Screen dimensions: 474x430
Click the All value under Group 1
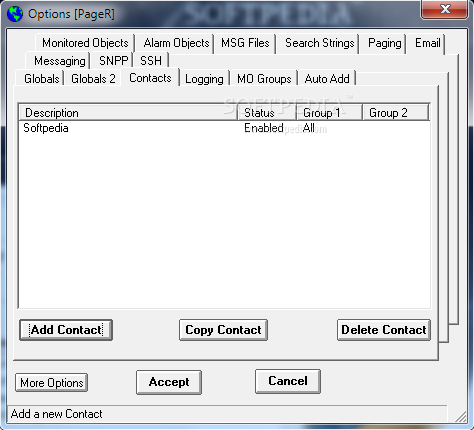click(309, 128)
